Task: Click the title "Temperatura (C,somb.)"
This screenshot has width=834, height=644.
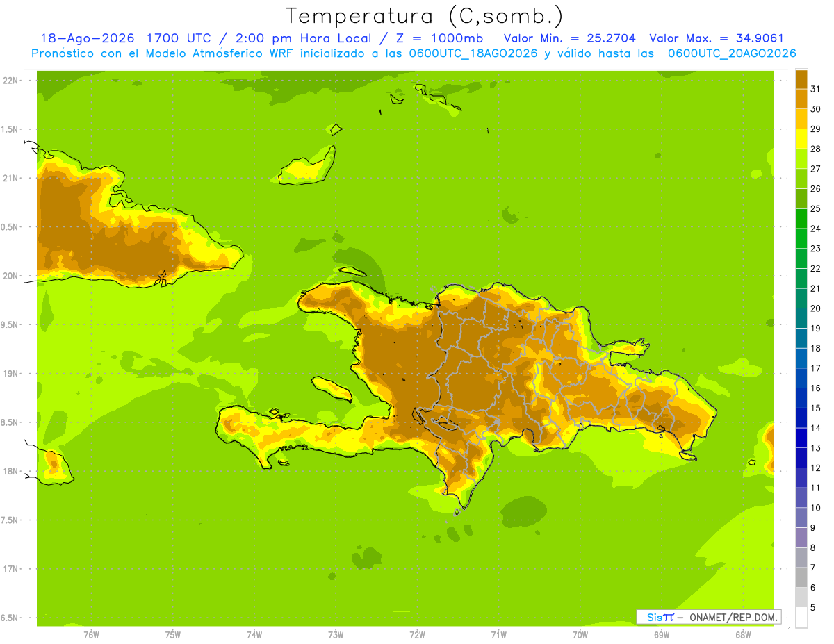Action: tap(424, 17)
